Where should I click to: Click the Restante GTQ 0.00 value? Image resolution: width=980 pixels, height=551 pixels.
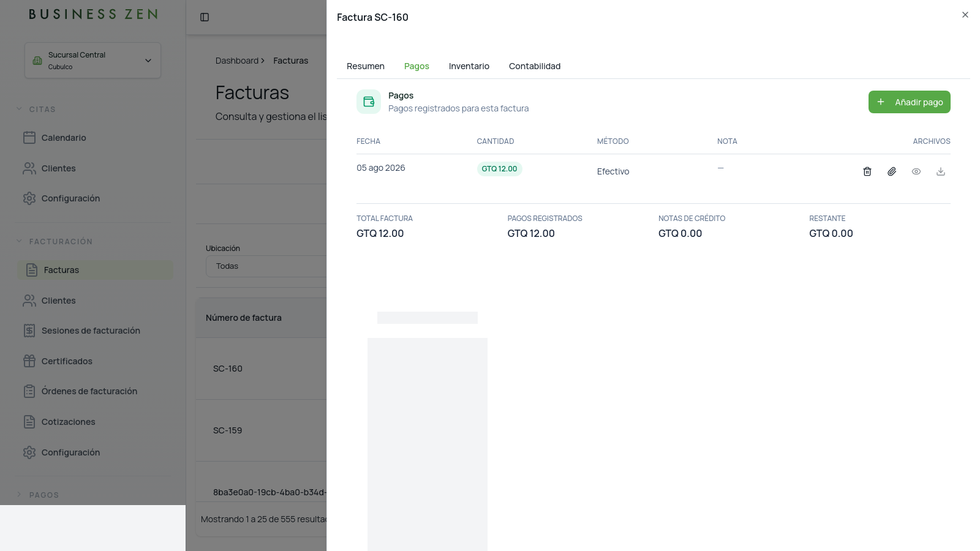831,233
